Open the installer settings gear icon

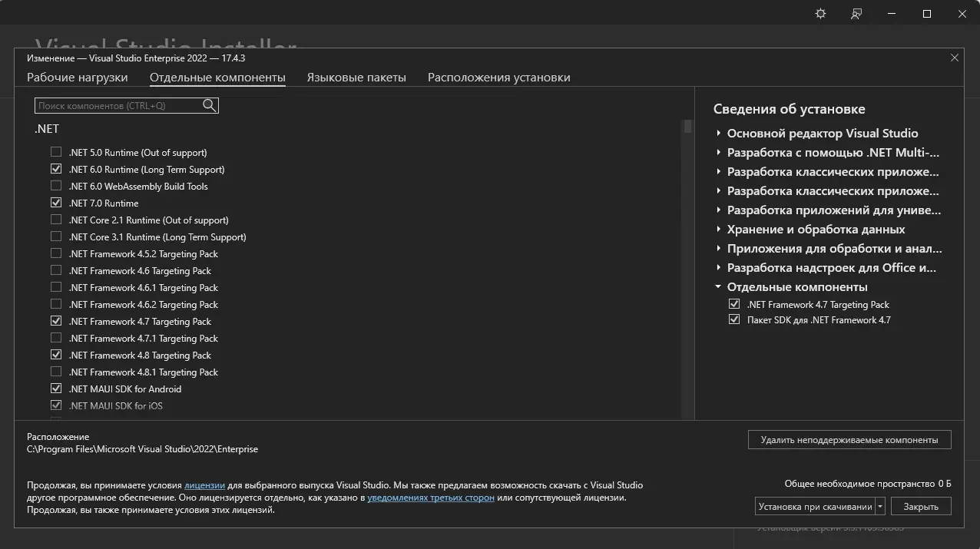pyautogui.click(x=820, y=14)
